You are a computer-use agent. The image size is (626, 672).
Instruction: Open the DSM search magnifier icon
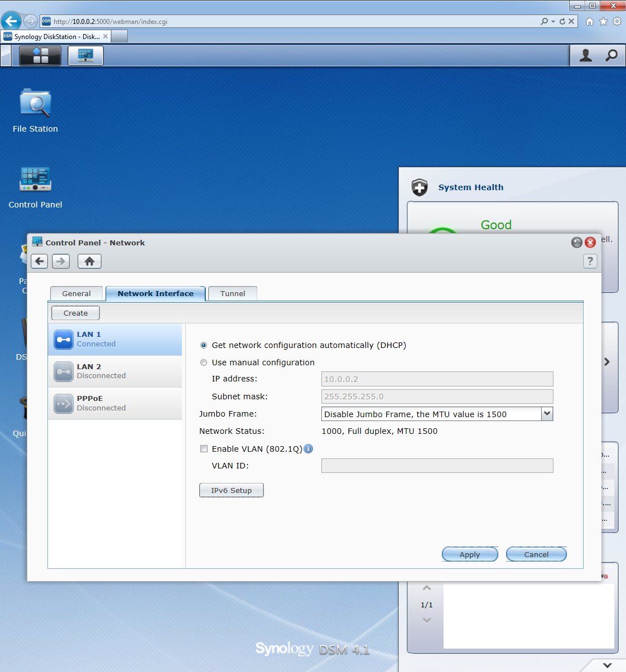611,56
